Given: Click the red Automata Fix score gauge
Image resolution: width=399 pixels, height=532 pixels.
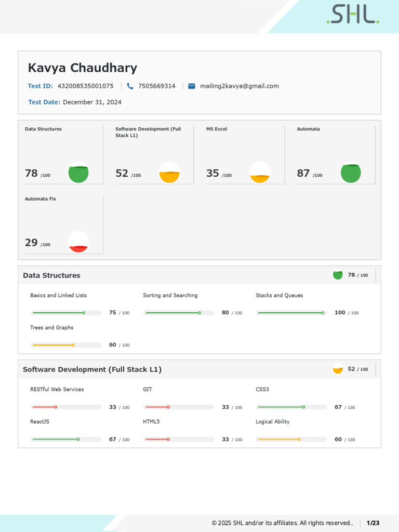Looking at the screenshot, I should click(x=78, y=242).
